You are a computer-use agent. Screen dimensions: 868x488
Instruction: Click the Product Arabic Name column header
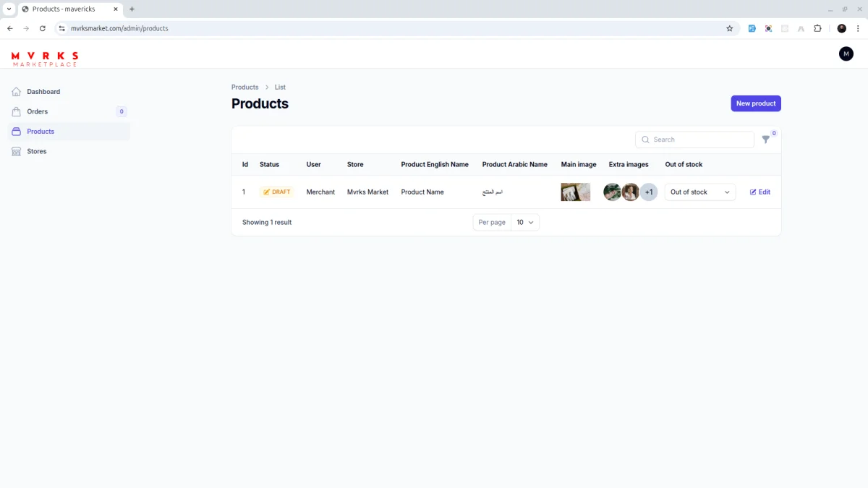(x=515, y=165)
